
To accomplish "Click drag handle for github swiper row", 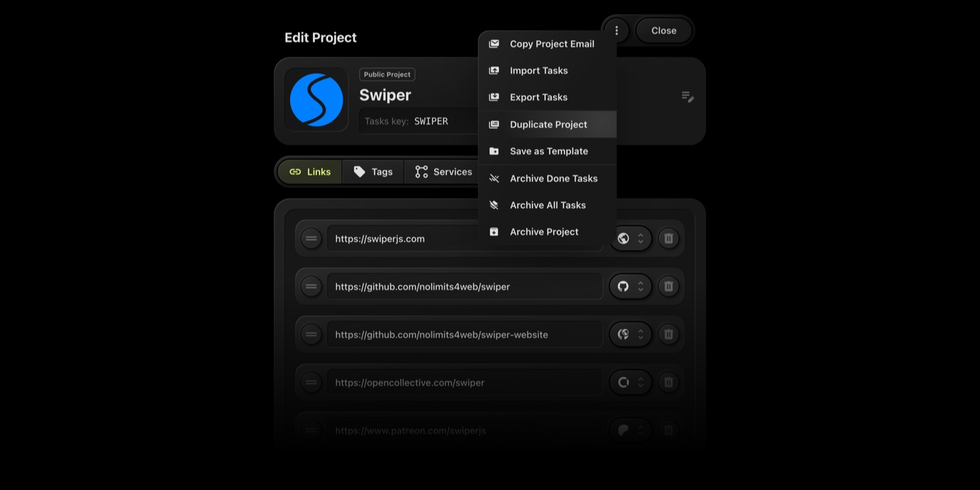I will 311,287.
